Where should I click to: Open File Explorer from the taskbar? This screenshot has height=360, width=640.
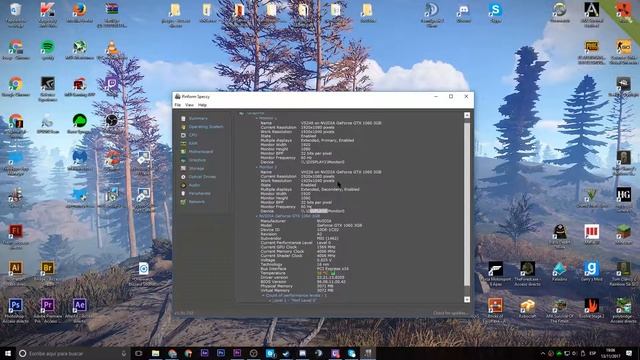156,353
